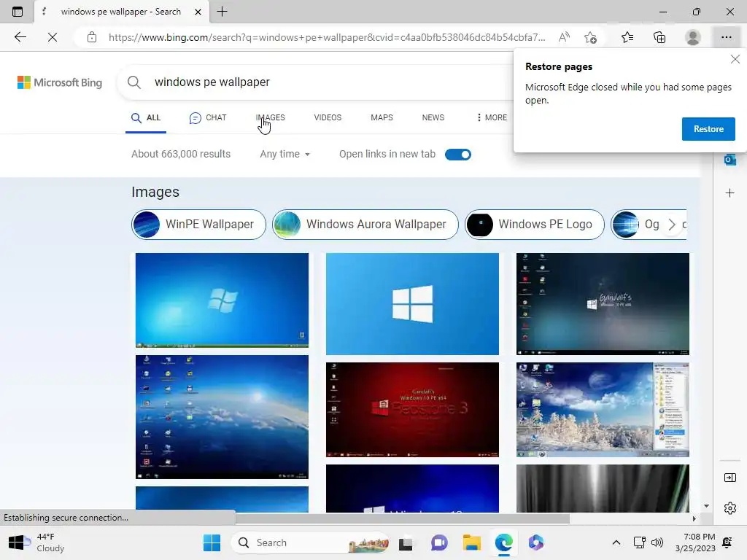
Task: Hide the Edge sidebar
Action: pyautogui.click(x=729, y=478)
